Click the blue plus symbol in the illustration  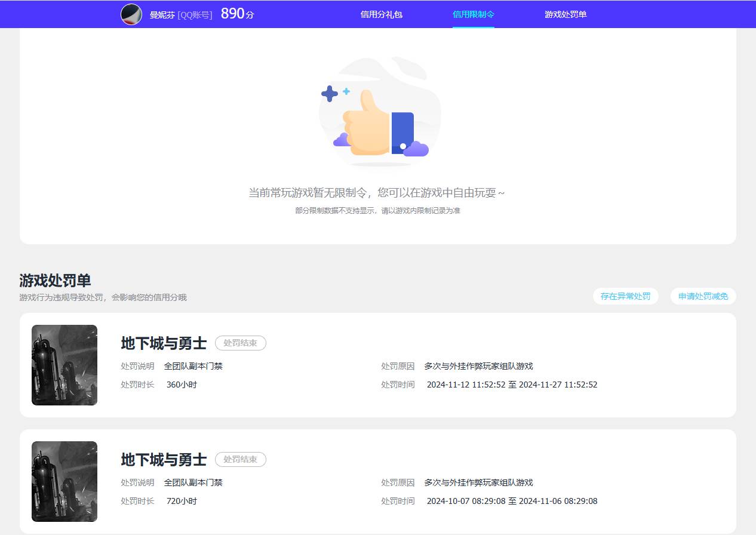pos(329,93)
